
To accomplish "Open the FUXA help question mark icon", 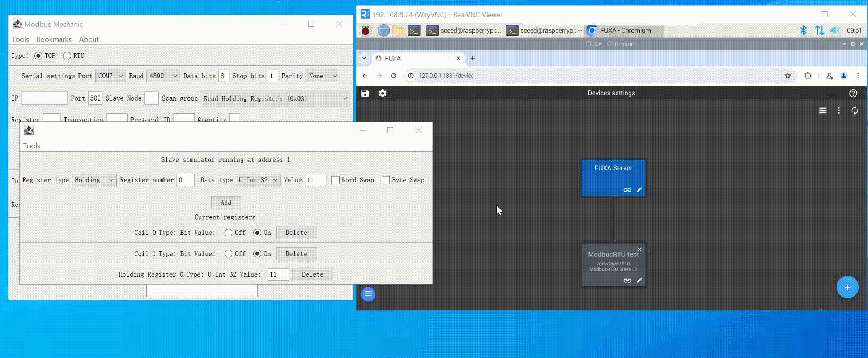I will tap(853, 93).
